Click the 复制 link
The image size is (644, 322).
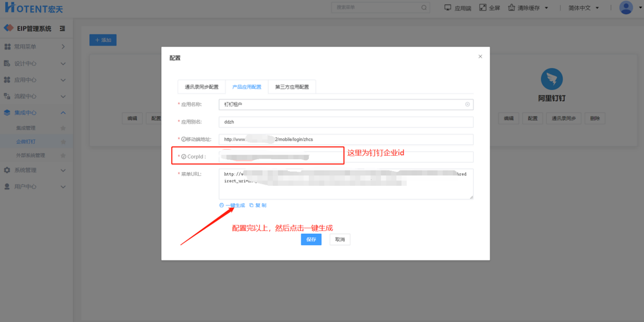[x=258, y=205]
